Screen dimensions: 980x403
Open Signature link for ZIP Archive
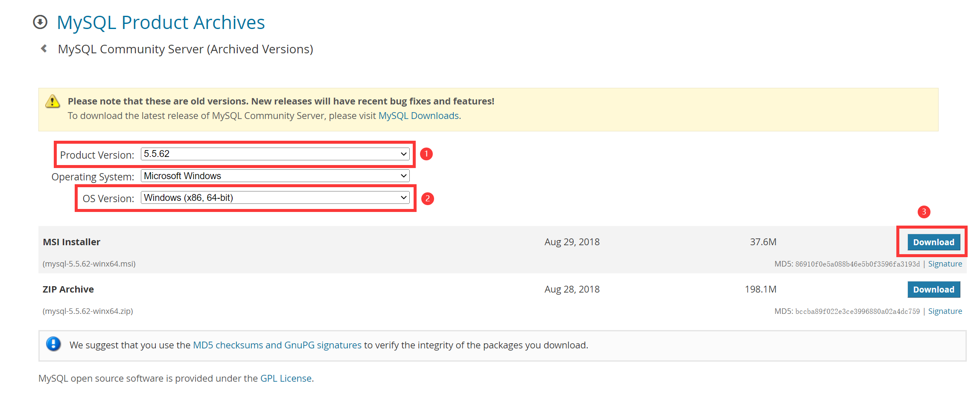point(945,311)
